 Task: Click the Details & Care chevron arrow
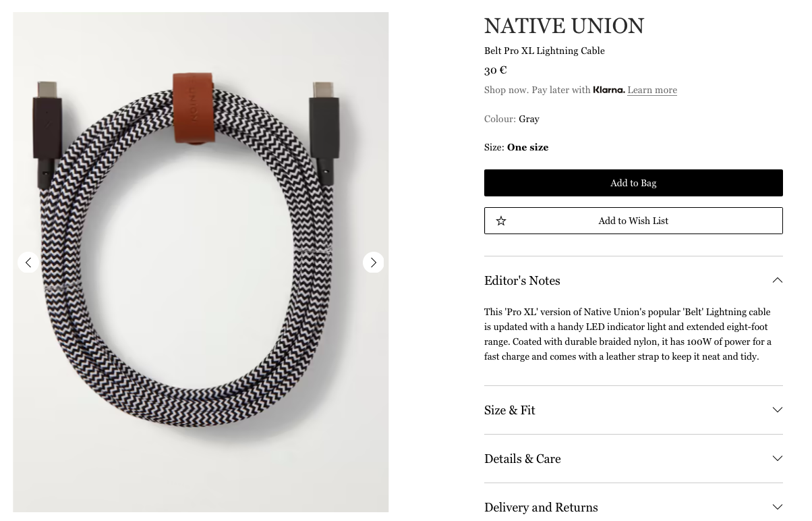[777, 458]
